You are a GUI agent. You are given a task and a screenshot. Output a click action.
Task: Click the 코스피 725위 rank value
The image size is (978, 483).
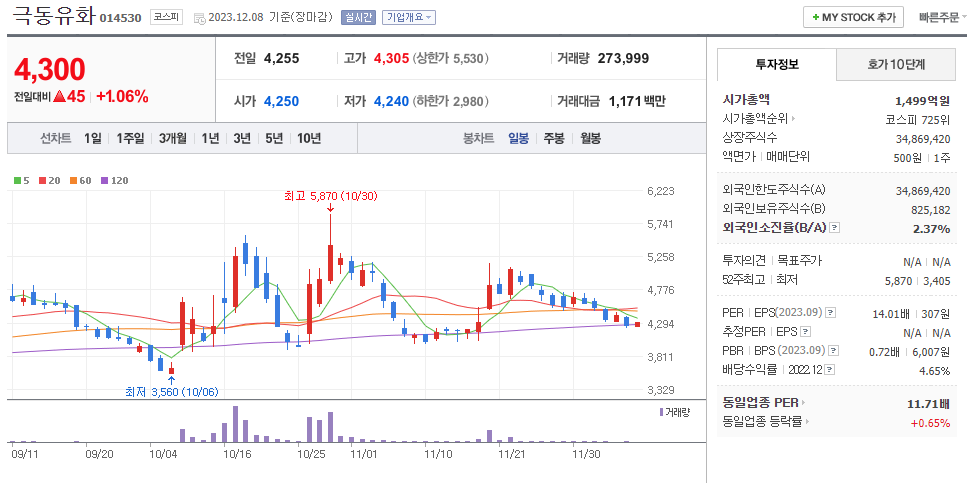point(916,119)
